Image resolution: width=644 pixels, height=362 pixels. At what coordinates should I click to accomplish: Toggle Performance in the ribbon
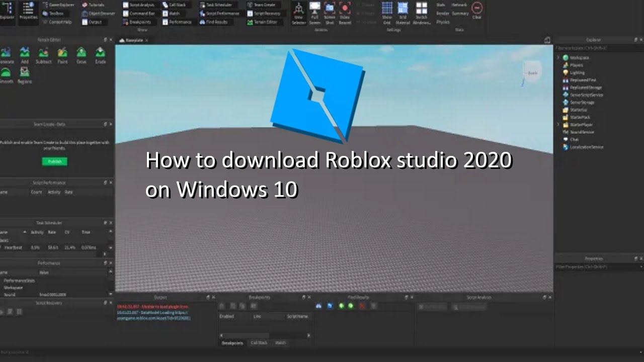(x=177, y=22)
